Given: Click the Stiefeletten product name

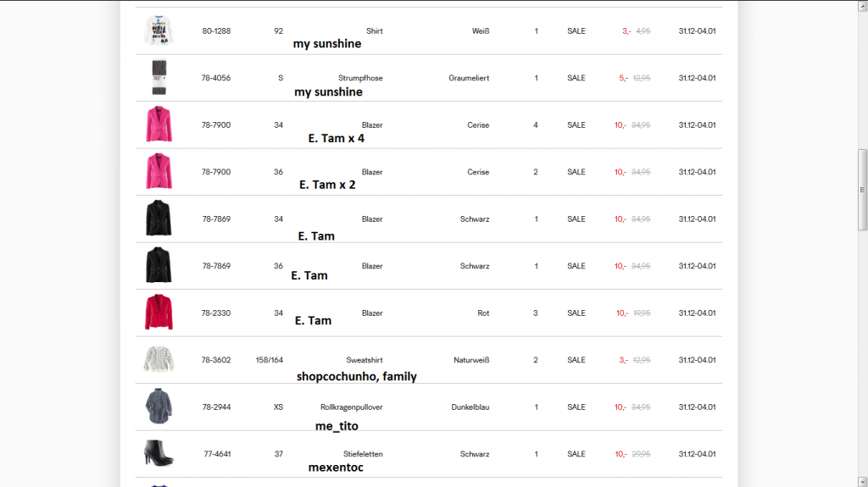Looking at the screenshot, I should 364,454.
